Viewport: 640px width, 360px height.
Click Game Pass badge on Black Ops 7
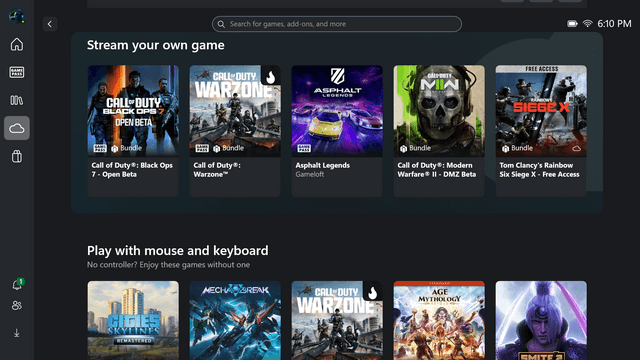[100, 148]
